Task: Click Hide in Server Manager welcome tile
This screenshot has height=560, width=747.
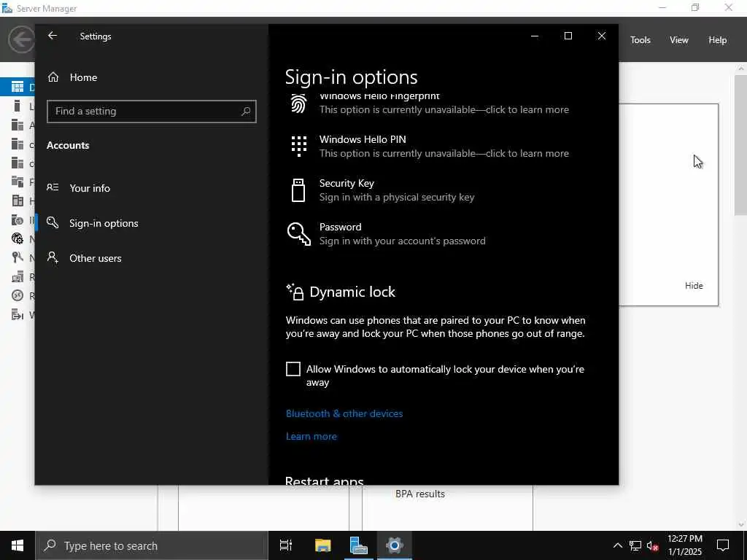Action: pyautogui.click(x=694, y=286)
